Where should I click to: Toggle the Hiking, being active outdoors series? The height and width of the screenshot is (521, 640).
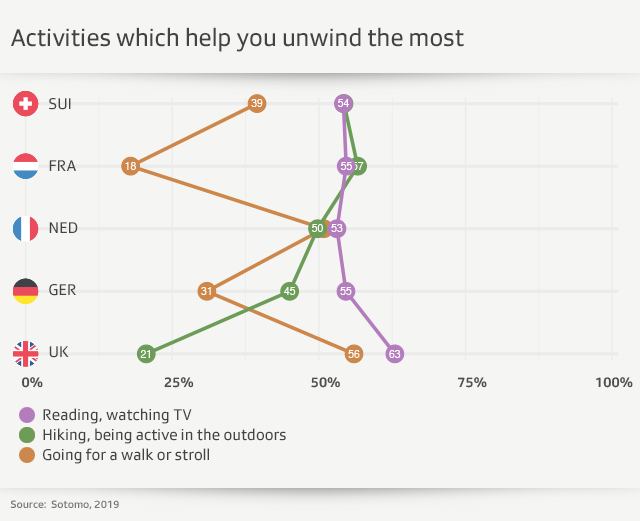(x=164, y=435)
